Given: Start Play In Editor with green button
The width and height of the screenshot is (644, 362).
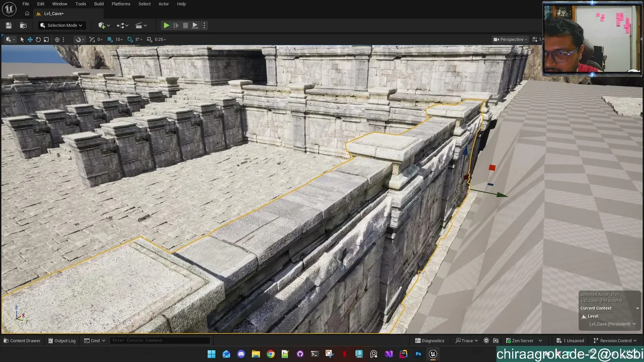Looking at the screenshot, I should [166, 25].
